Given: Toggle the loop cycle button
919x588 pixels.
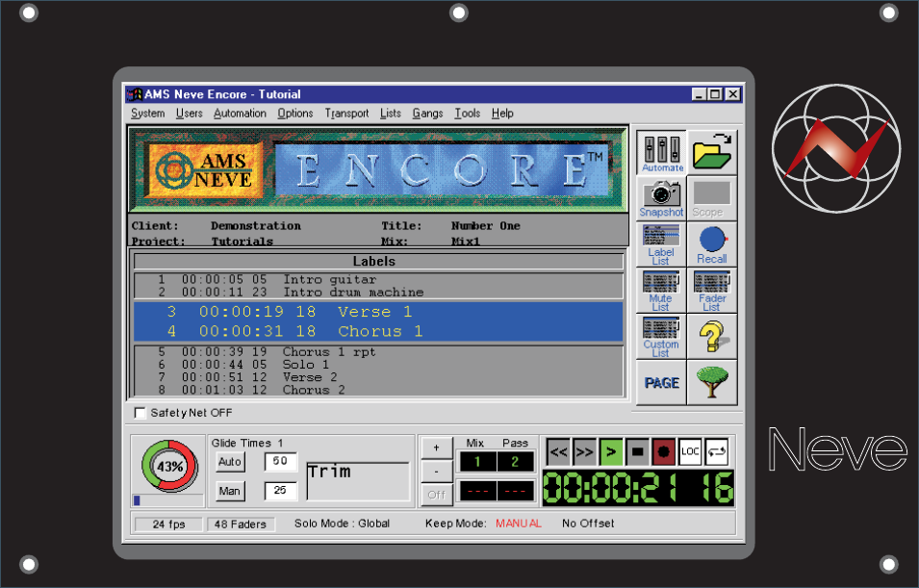Looking at the screenshot, I should (716, 452).
